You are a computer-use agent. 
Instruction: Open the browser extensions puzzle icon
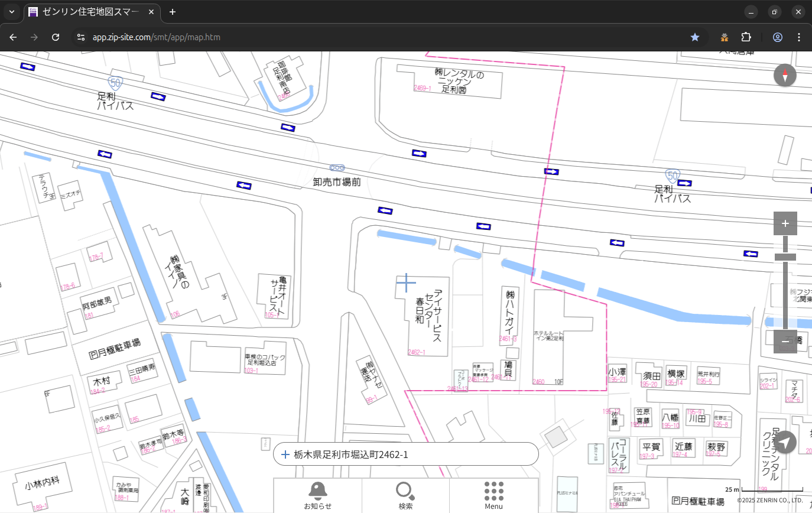point(746,37)
